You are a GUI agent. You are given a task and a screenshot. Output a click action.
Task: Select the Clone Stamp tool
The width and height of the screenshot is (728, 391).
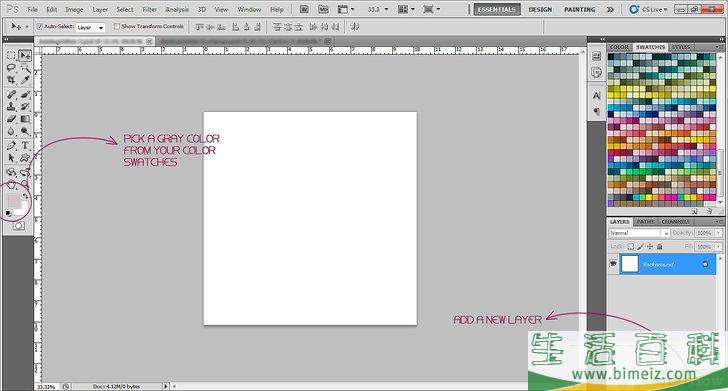pos(11,106)
